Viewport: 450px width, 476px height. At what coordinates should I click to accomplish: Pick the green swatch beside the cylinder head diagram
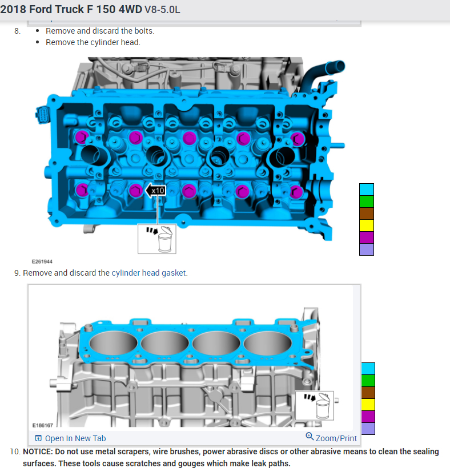click(367, 201)
